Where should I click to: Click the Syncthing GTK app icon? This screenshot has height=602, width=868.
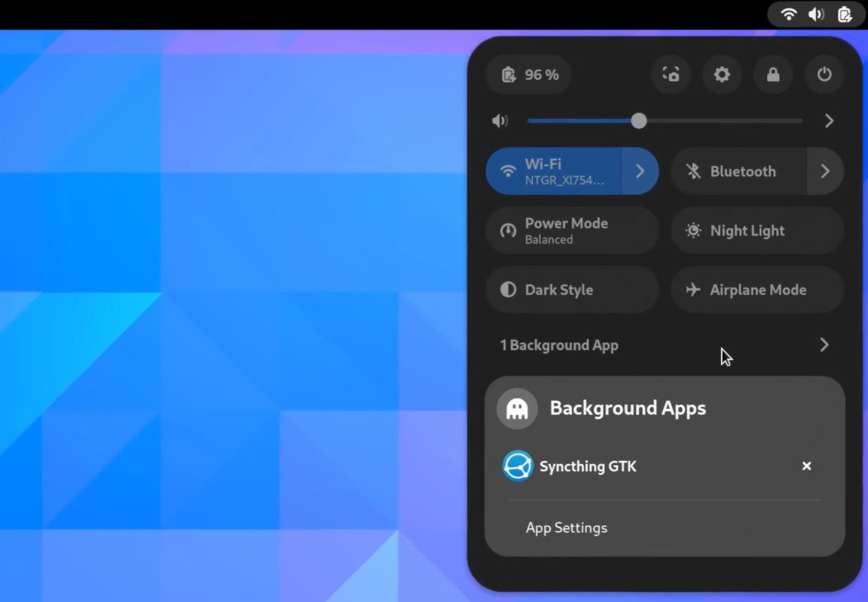pyautogui.click(x=517, y=466)
